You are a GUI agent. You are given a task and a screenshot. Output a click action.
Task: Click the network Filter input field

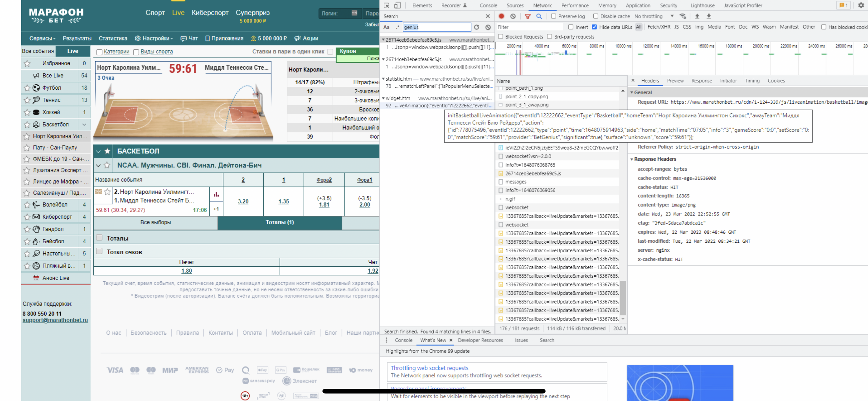[529, 27]
